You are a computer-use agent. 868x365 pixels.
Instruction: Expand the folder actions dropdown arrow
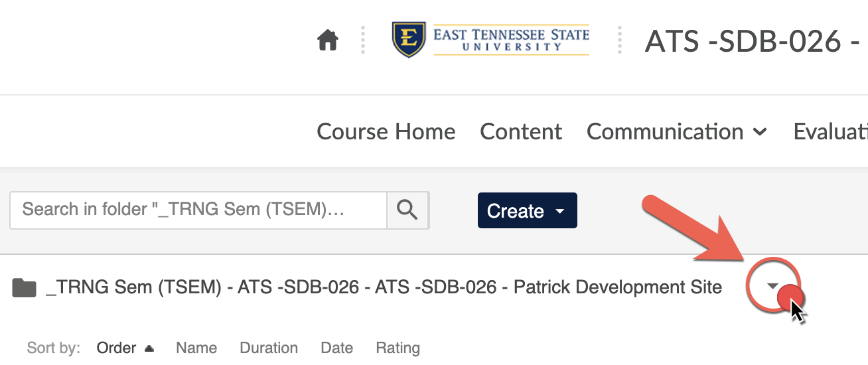coord(772,286)
